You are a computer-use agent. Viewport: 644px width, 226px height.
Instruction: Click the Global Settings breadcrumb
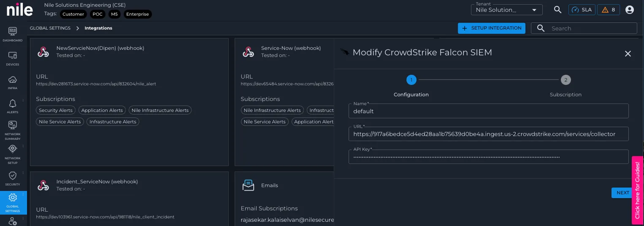[50, 28]
